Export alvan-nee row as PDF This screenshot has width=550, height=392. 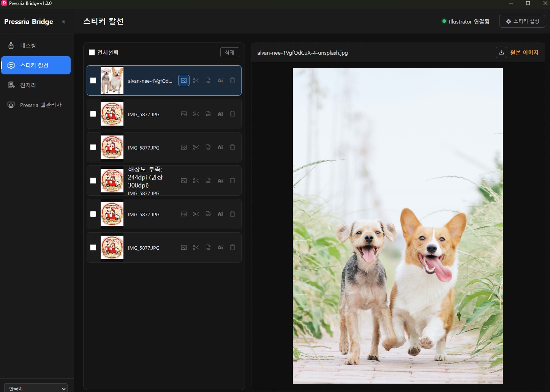(208, 80)
